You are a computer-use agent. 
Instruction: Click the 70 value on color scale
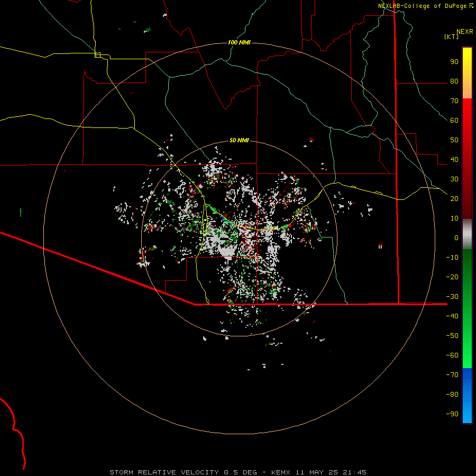click(x=454, y=101)
